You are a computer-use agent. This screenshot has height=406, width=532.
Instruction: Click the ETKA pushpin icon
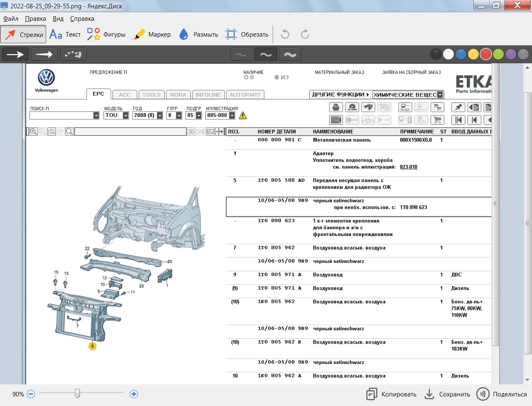[458, 107]
